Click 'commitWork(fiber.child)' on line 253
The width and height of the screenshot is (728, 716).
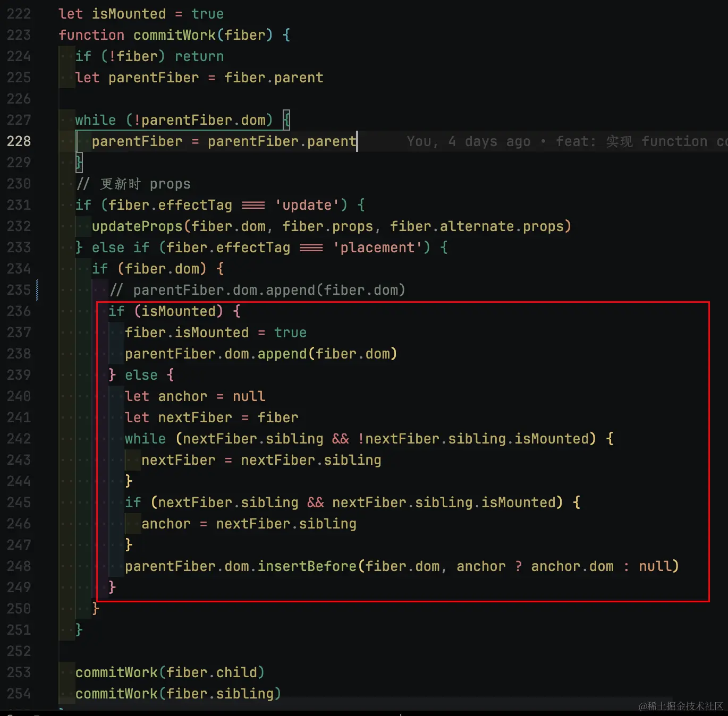click(x=170, y=672)
